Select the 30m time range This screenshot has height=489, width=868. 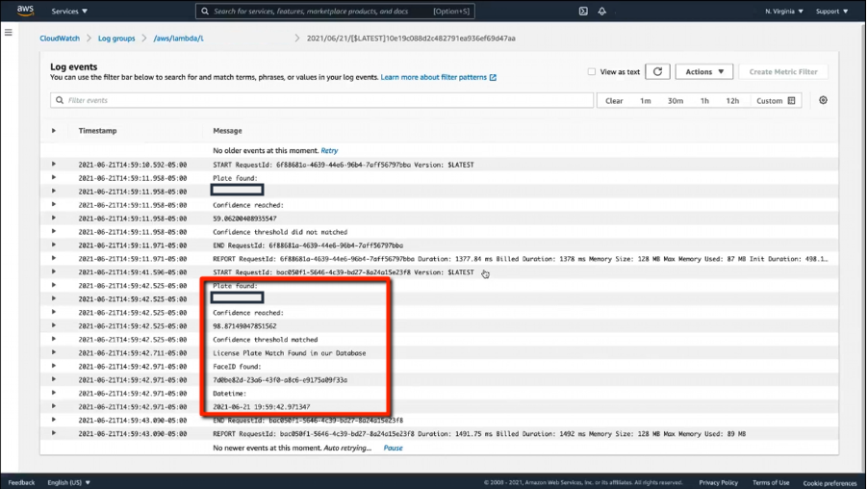676,101
